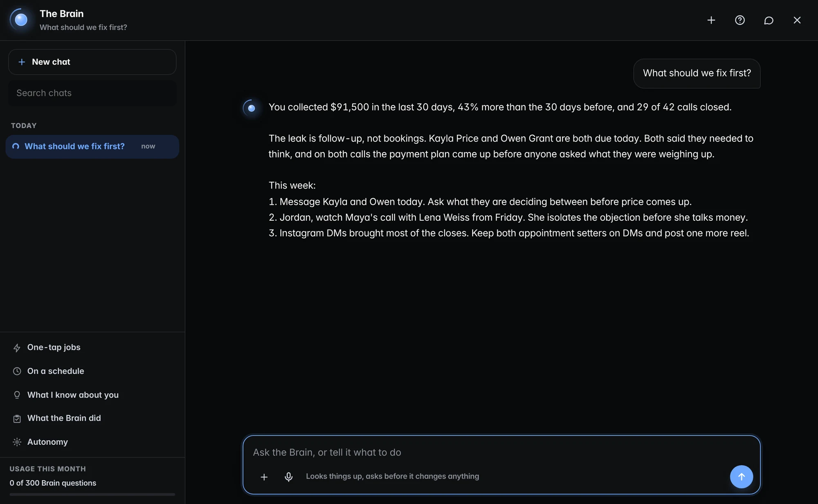The image size is (818, 504).
Task: Click the 'now' timestamp on the chat row
Action: [x=148, y=146]
